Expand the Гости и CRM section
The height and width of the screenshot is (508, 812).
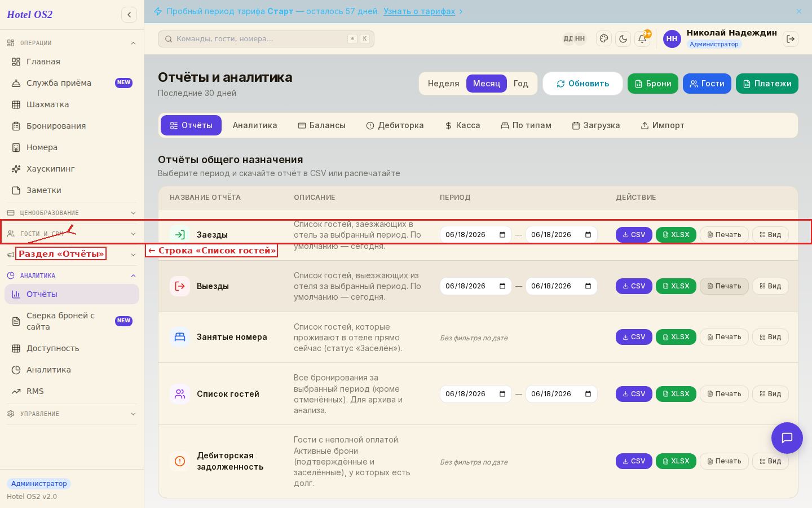click(72, 234)
